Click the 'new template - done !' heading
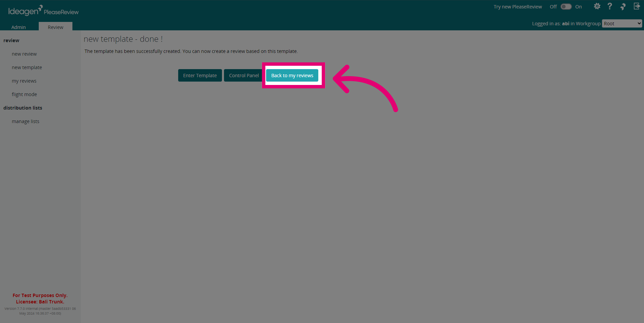 click(x=123, y=39)
